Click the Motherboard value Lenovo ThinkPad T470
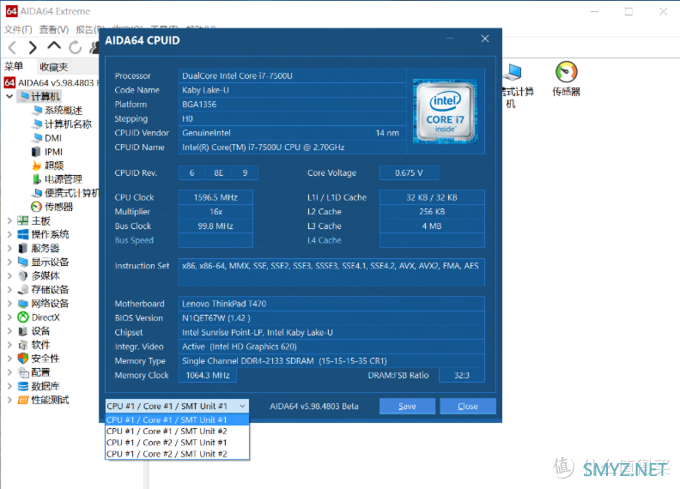The image size is (680, 489). 331,303
